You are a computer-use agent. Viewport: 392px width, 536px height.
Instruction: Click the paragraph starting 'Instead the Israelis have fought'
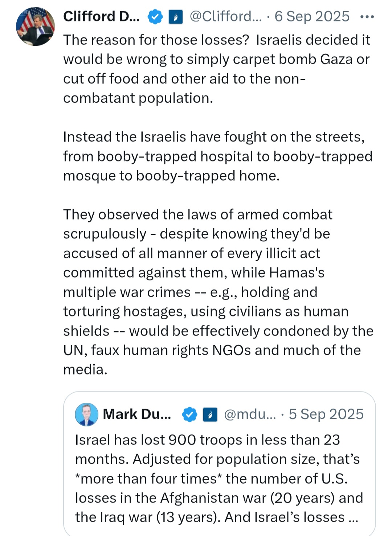218,156
